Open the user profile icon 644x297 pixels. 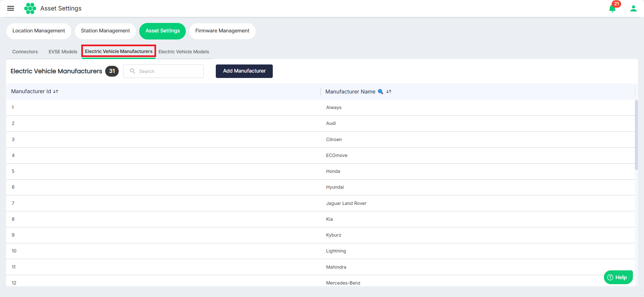pyautogui.click(x=634, y=8)
